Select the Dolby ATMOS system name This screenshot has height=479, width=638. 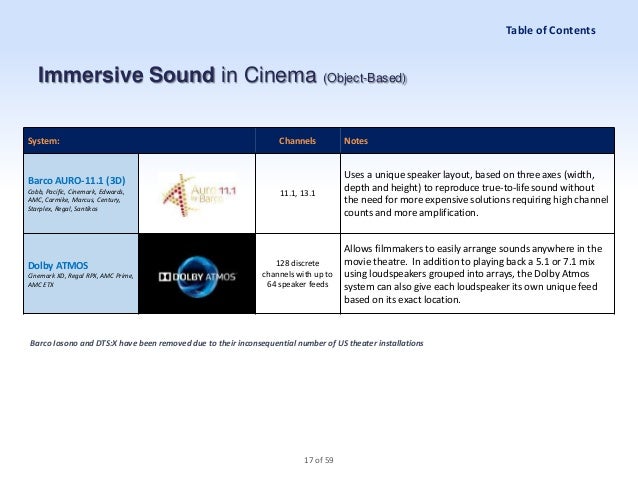pos(58,265)
